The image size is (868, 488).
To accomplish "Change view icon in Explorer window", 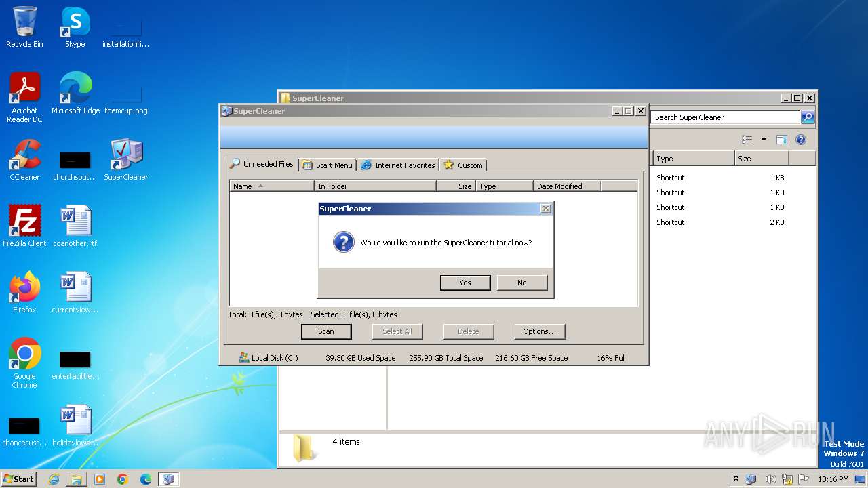I will [x=747, y=140].
